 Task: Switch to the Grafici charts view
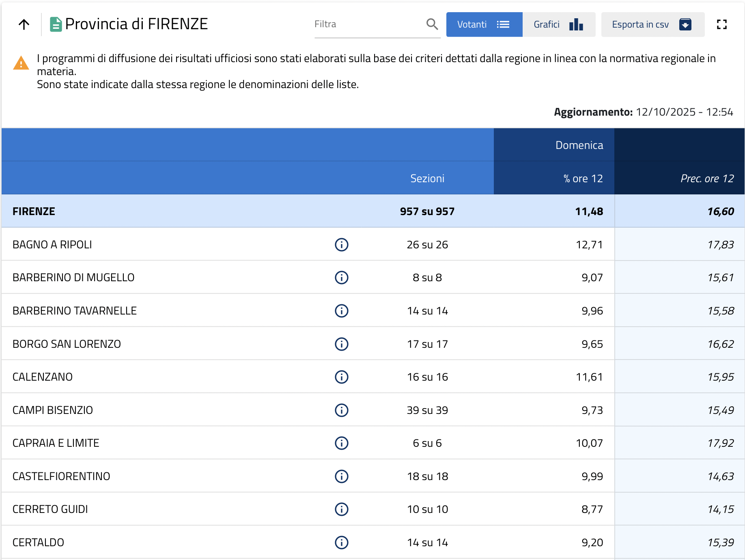click(x=559, y=24)
